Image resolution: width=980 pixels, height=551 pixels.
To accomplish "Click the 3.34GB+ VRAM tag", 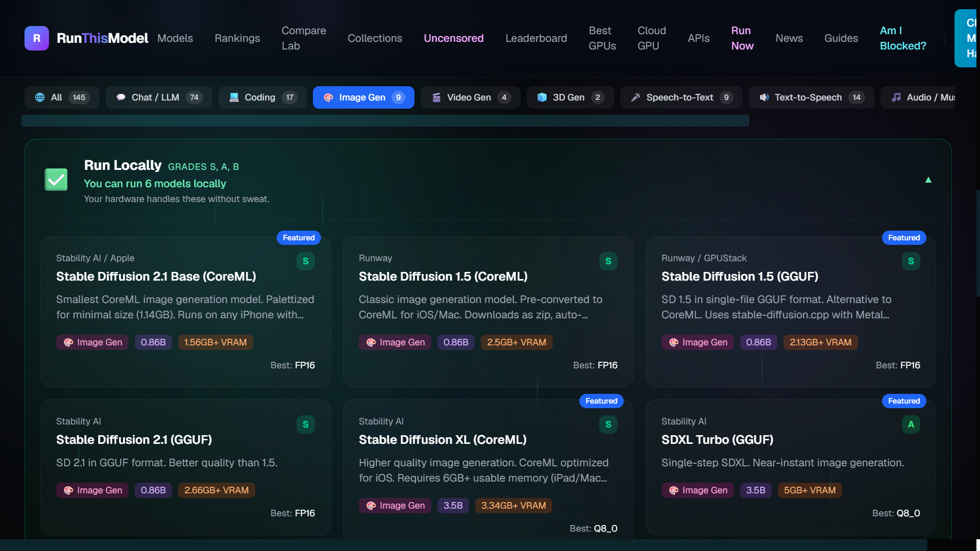I will (513, 506).
